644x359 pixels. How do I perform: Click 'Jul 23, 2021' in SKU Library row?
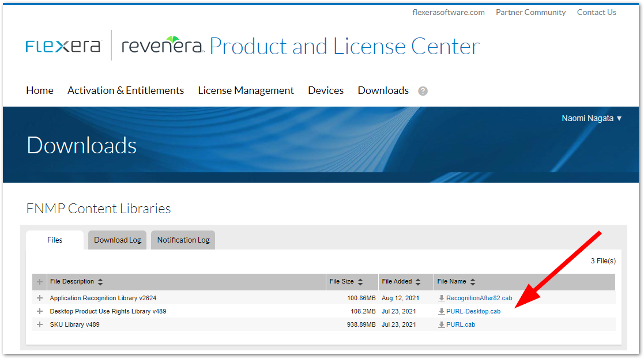(x=399, y=324)
